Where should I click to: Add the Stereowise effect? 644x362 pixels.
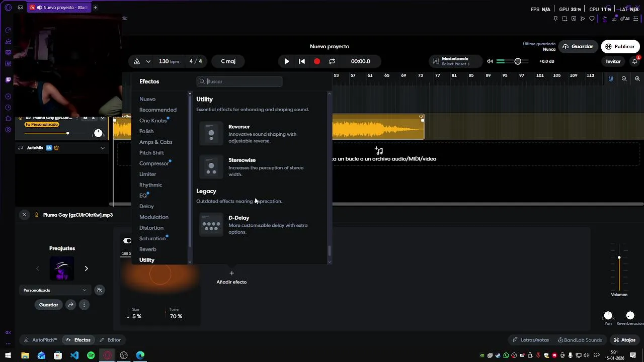coord(259,167)
